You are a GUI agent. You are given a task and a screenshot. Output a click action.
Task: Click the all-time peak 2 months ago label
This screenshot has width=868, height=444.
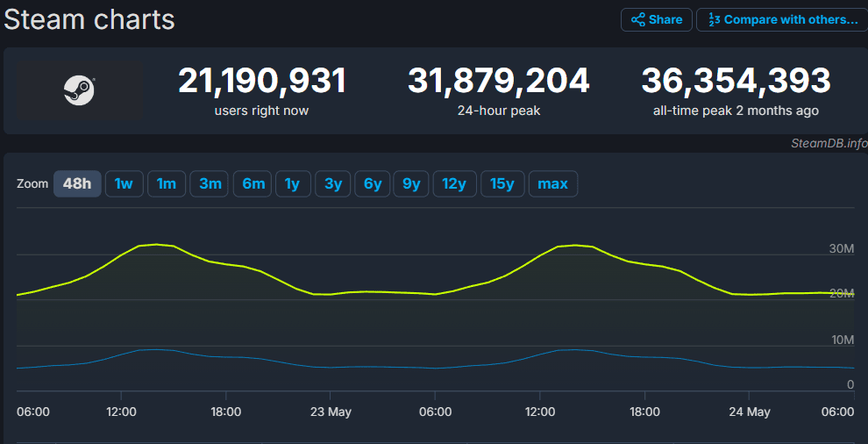pyautogui.click(x=736, y=111)
